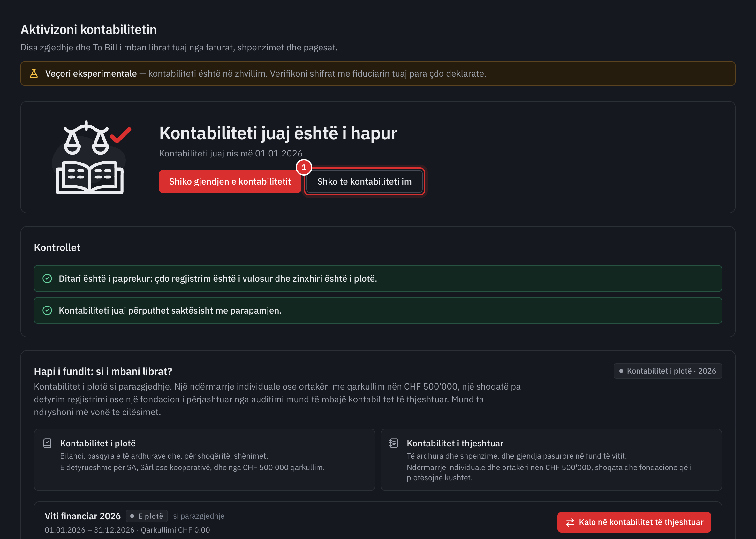Click the flask icon in experimental banner
This screenshot has width=756, height=539.
tap(34, 73)
